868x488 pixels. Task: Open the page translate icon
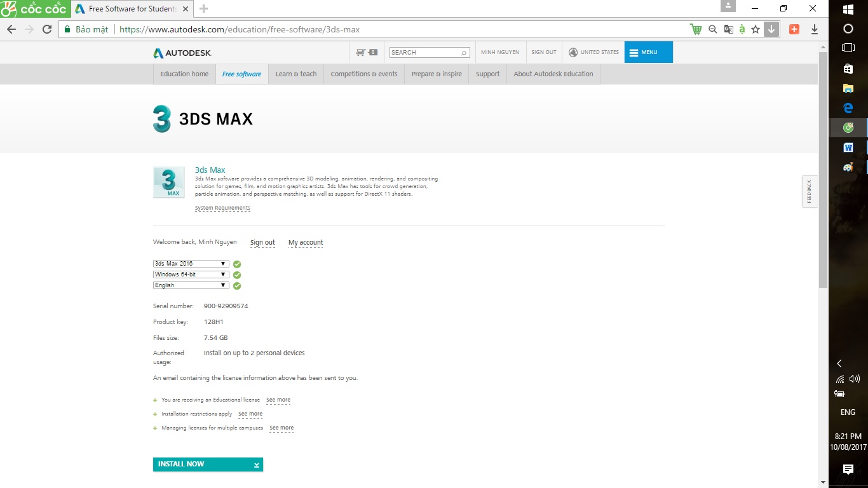[728, 29]
